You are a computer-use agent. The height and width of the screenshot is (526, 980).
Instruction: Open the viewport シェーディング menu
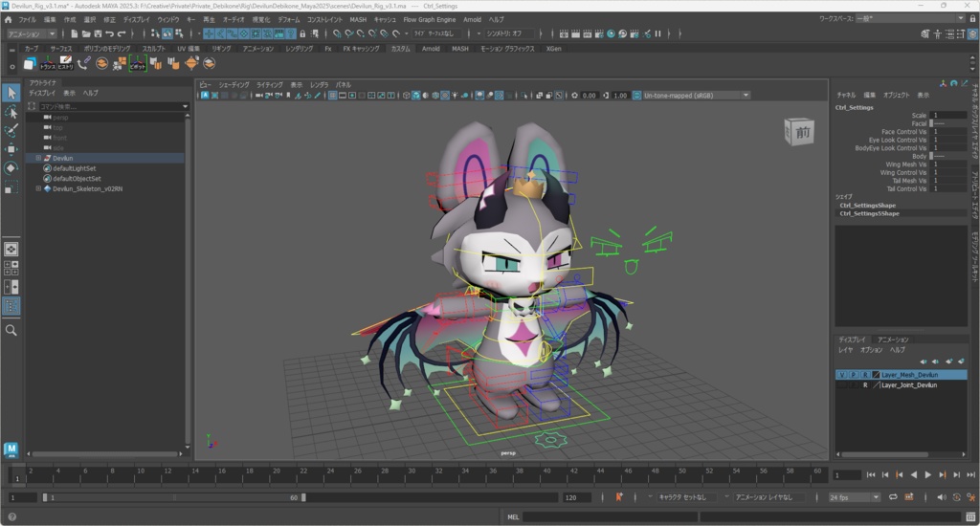pos(234,84)
